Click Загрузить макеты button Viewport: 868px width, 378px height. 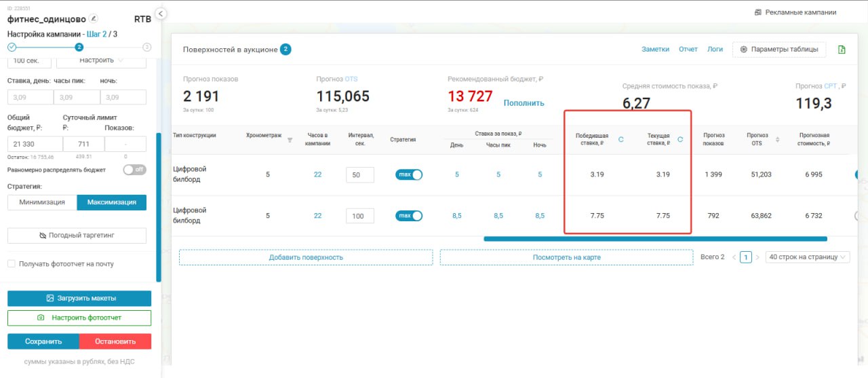coord(79,298)
